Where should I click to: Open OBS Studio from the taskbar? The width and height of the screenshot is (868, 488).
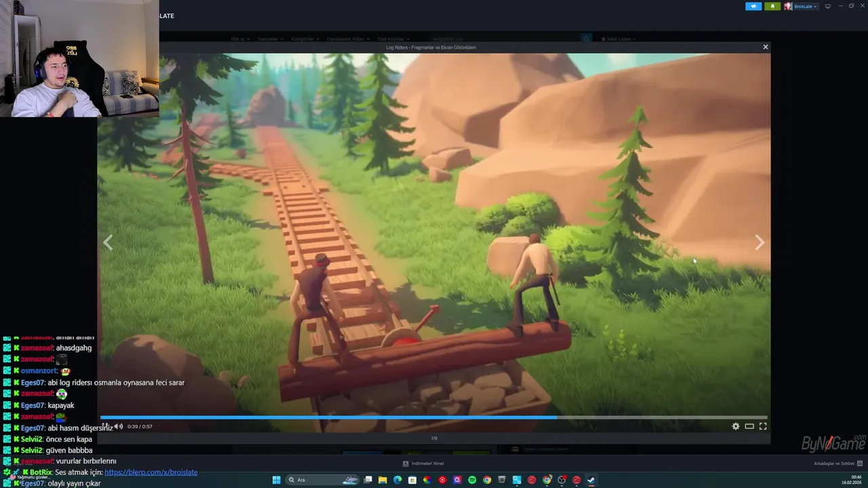[561, 480]
